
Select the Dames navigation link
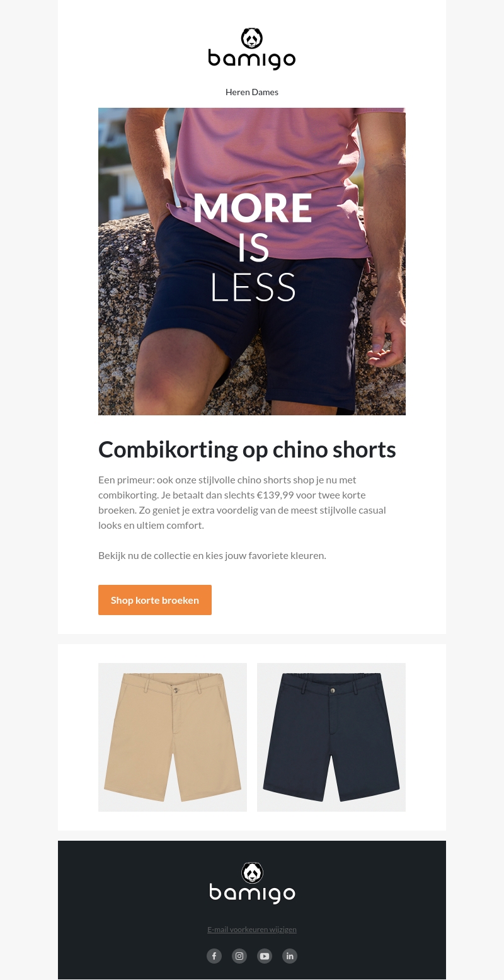point(265,92)
